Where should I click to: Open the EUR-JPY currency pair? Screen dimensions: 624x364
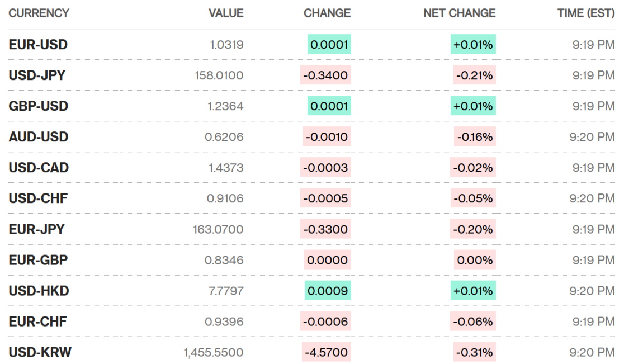[36, 229]
